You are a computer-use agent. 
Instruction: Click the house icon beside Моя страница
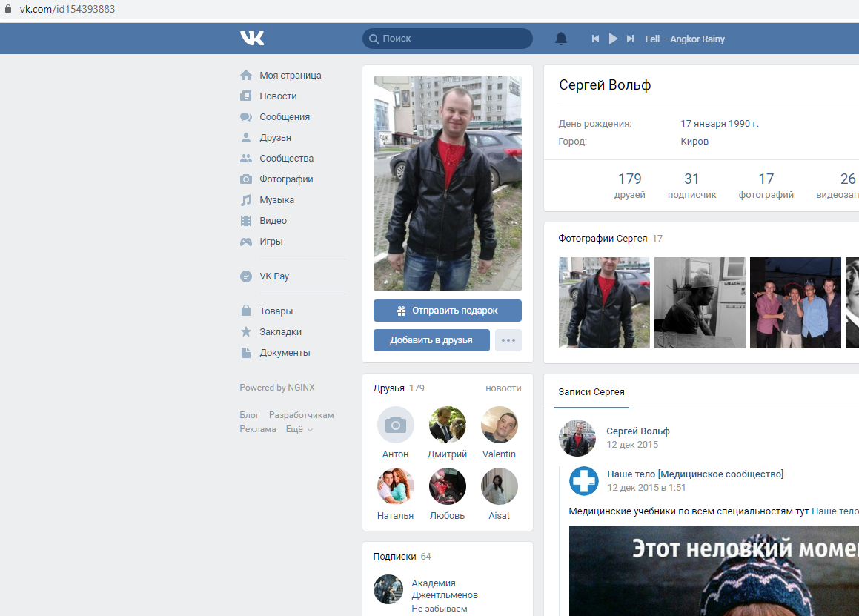[x=246, y=75]
